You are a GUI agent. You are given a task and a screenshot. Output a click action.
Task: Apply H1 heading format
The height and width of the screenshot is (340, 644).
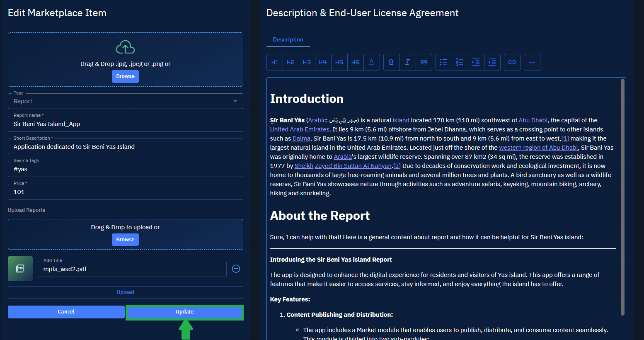point(274,62)
